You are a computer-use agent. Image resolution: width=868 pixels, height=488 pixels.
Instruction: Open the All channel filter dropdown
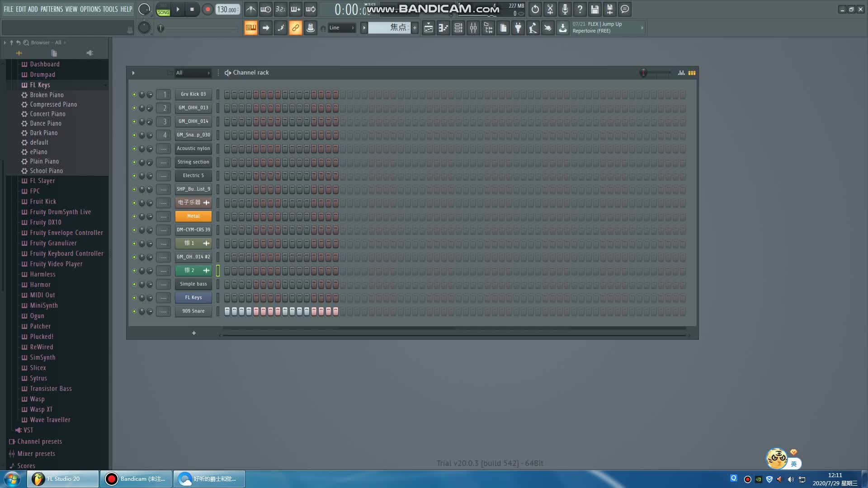point(193,73)
